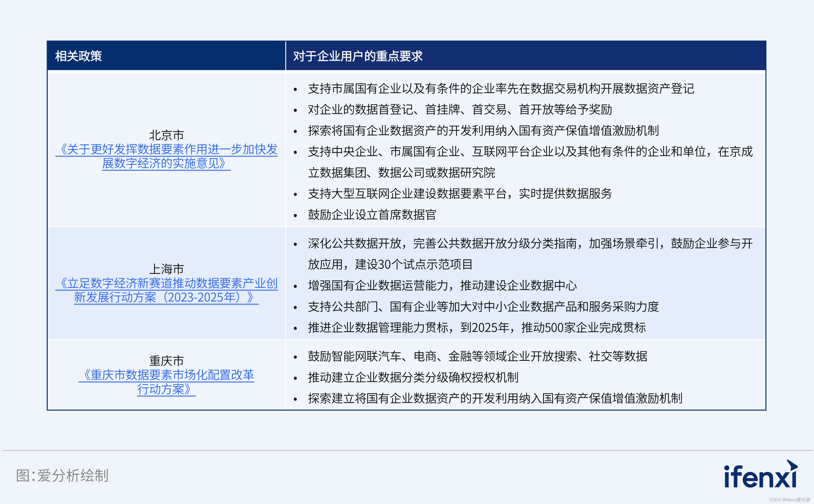Click the 相关政策 column header
Screen dimensions: 814x504
(x=78, y=56)
